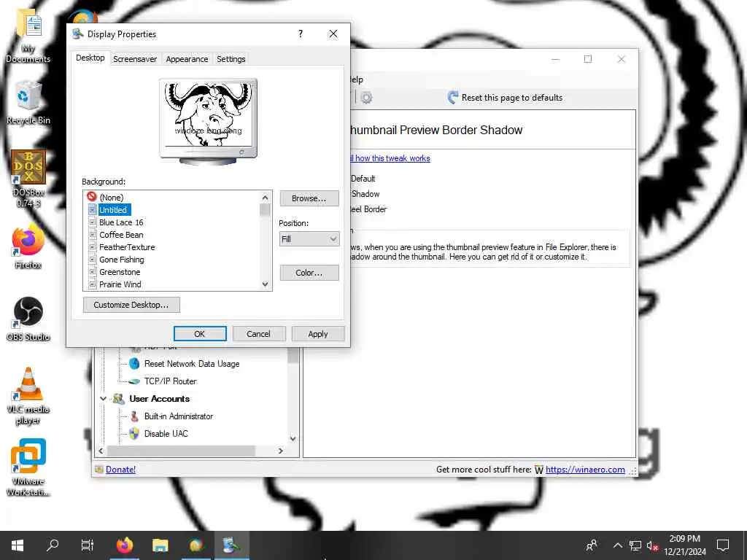Click the Reset this page to defaults icon
The width and height of the screenshot is (747, 560).
453,98
